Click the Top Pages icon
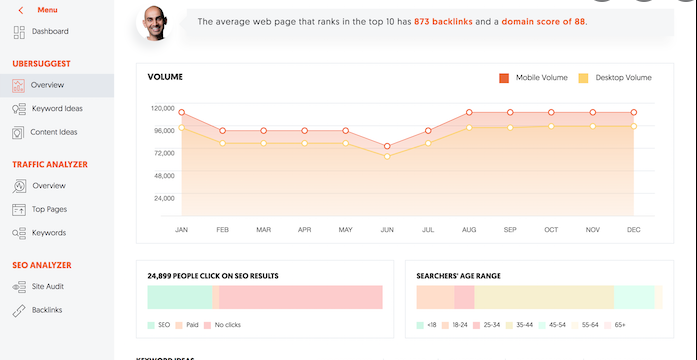697x360 pixels. pyautogui.click(x=19, y=209)
